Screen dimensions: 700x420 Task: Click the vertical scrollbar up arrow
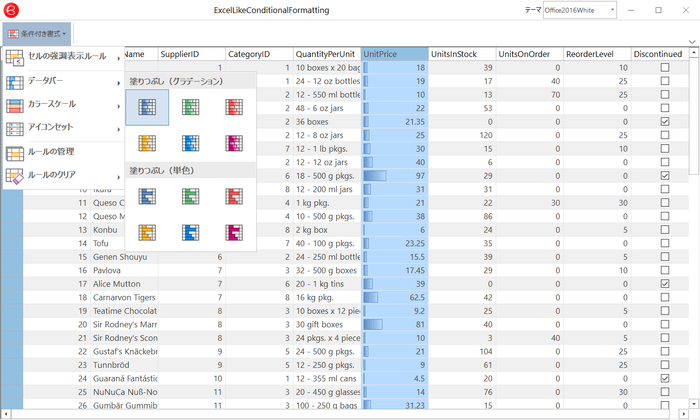(694, 53)
